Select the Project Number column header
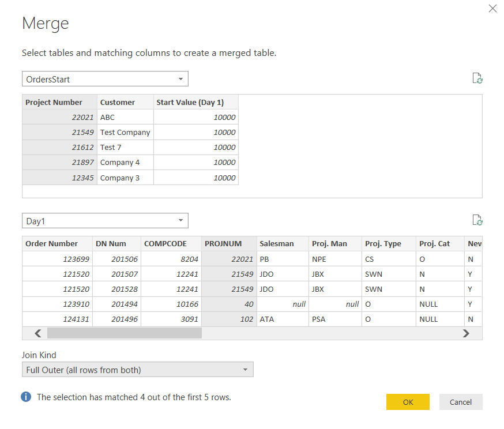Image resolution: width=504 pixels, height=429 pixels. 60,102
